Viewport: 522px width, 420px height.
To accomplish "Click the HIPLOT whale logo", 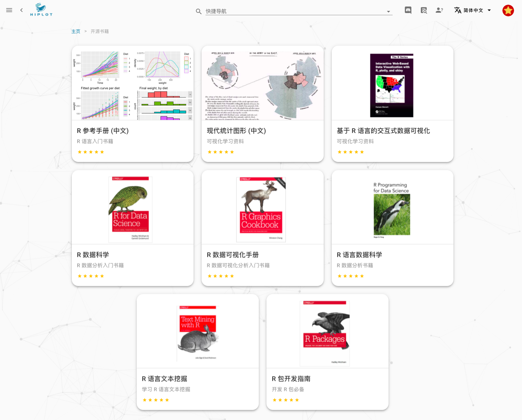I will point(41,9).
